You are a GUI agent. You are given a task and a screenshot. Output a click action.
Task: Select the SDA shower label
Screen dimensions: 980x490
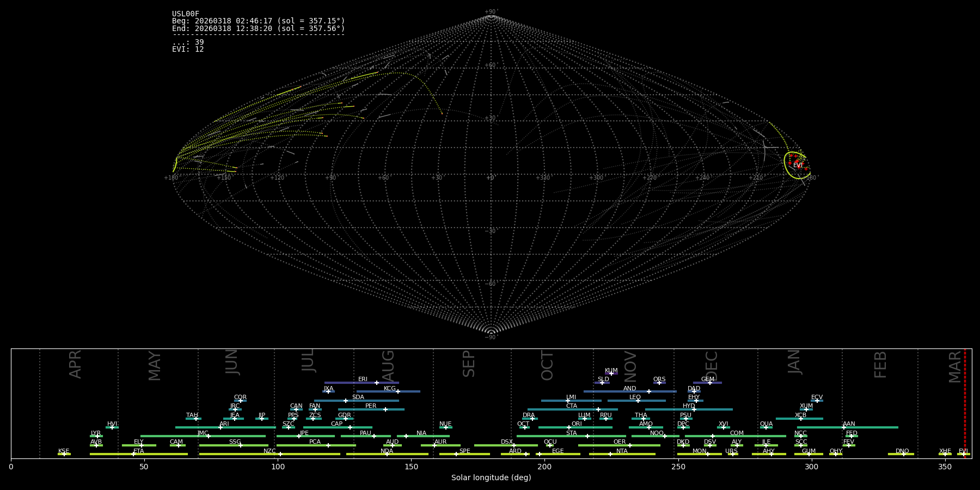358,397
